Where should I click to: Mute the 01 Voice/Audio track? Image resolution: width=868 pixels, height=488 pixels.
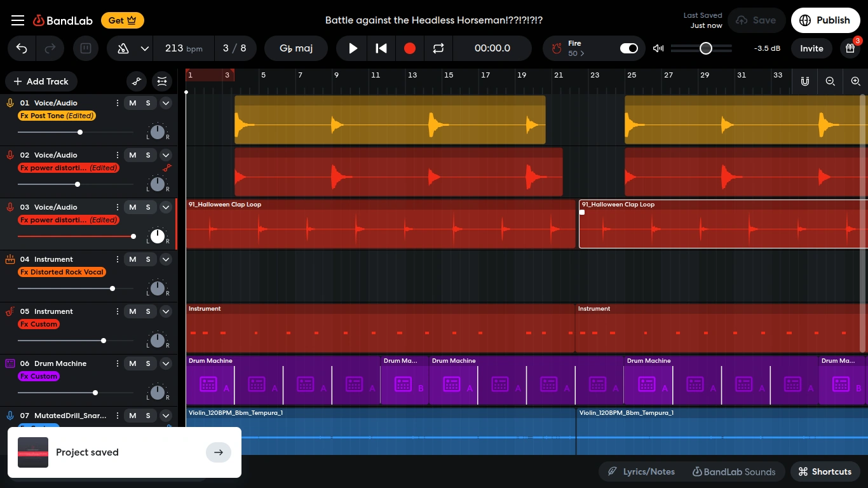pyautogui.click(x=133, y=103)
